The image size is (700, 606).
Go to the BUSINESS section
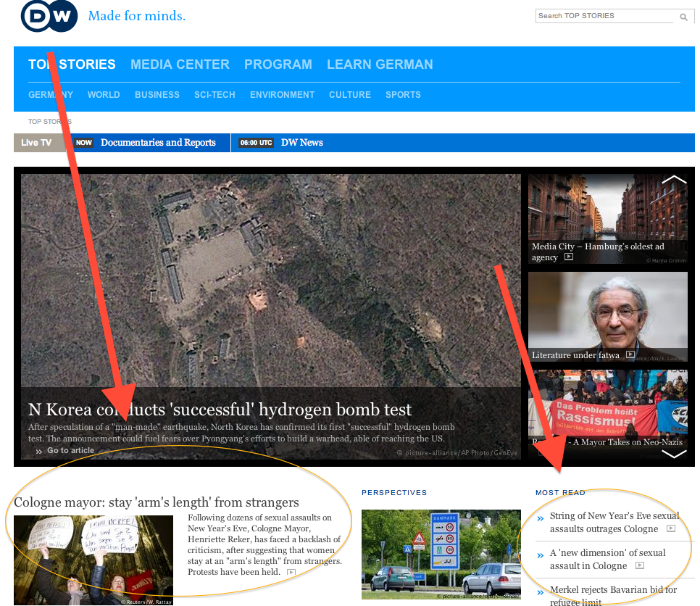click(x=157, y=95)
